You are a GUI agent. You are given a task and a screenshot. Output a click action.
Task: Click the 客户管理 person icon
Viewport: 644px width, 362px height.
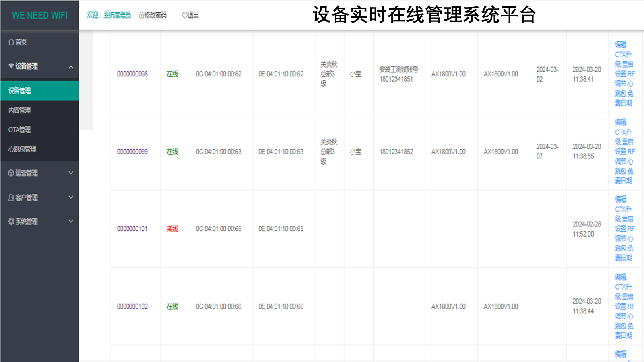(11, 197)
